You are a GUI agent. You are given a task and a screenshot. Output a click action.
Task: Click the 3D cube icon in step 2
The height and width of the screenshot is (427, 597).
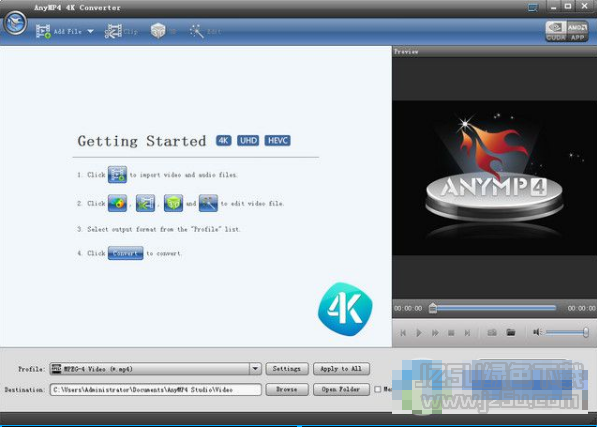tap(173, 203)
